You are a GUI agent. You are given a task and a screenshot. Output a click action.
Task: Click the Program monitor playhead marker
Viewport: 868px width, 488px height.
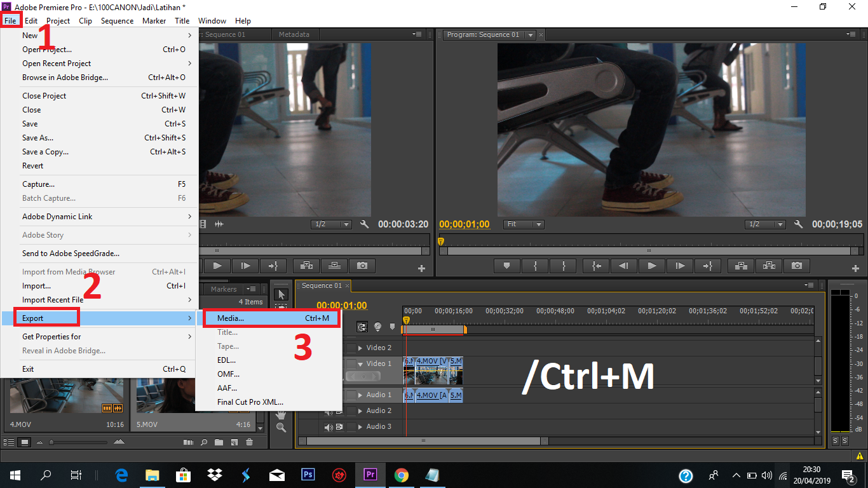[x=441, y=241]
